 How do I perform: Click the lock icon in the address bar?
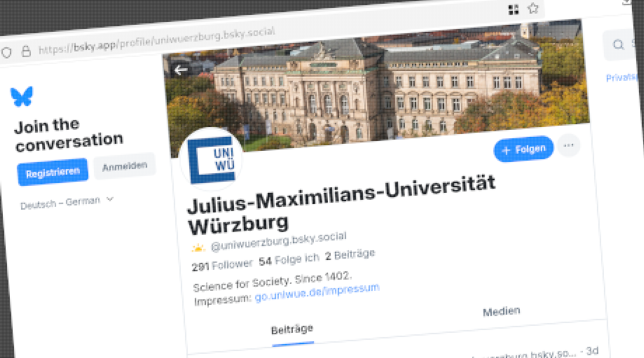26,51
